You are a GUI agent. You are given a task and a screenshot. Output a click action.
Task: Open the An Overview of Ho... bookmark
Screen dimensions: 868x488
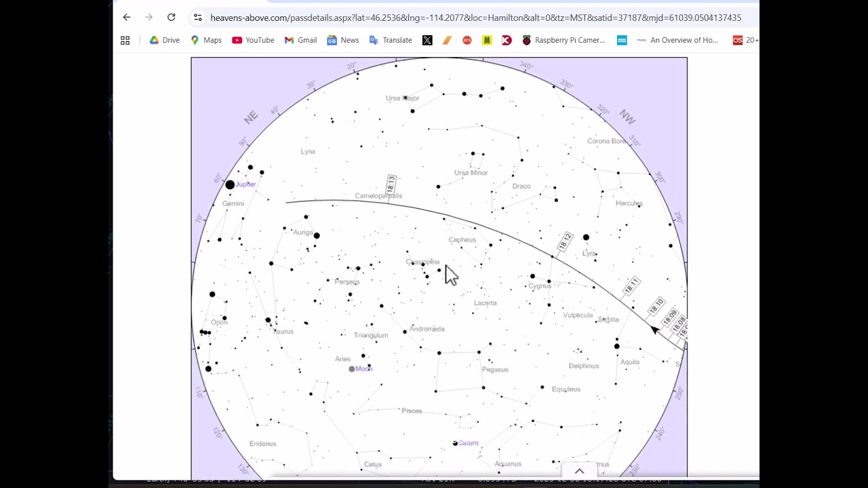point(677,41)
